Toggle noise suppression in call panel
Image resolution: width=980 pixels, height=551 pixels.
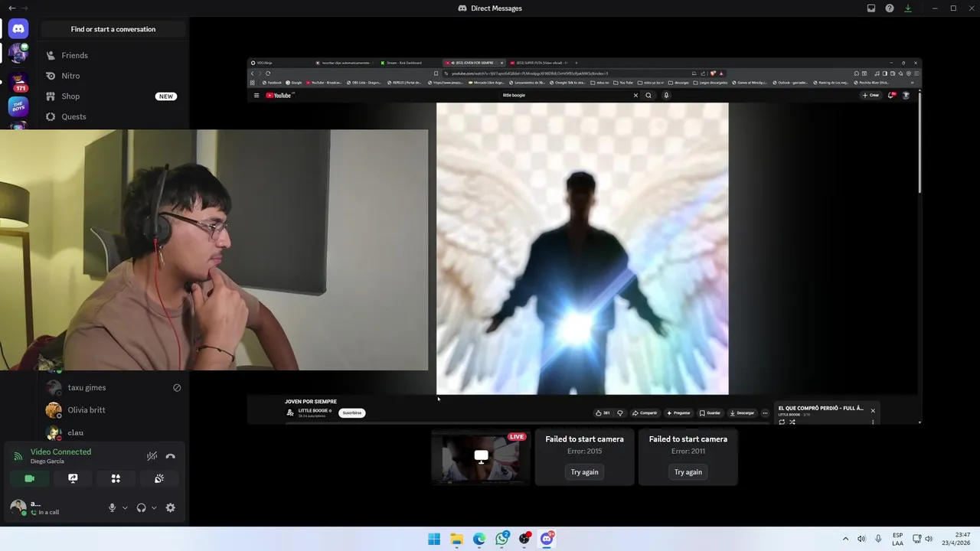click(x=152, y=456)
